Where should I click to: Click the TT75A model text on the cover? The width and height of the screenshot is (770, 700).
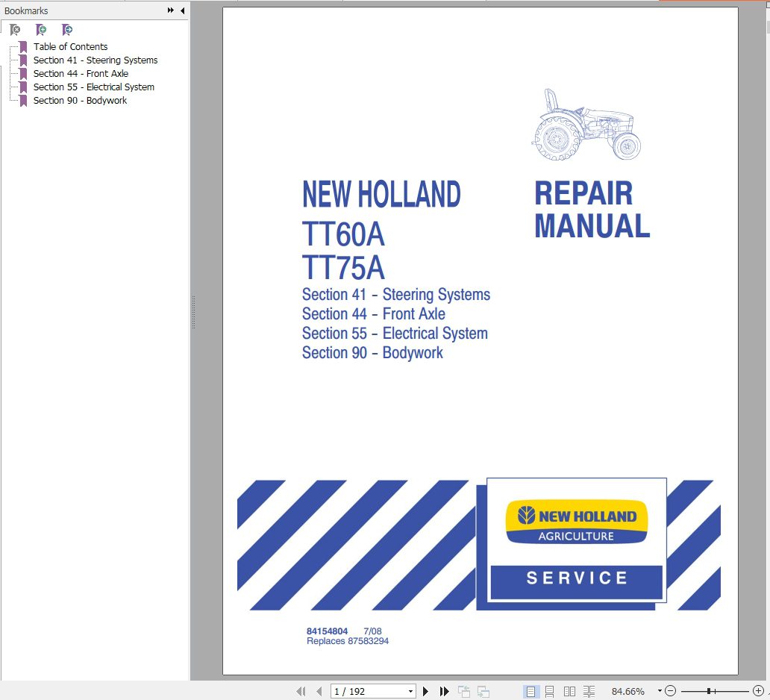(343, 267)
